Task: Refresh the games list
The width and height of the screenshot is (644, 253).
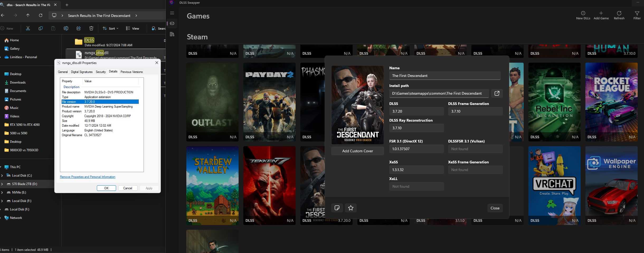Action: 619,15
